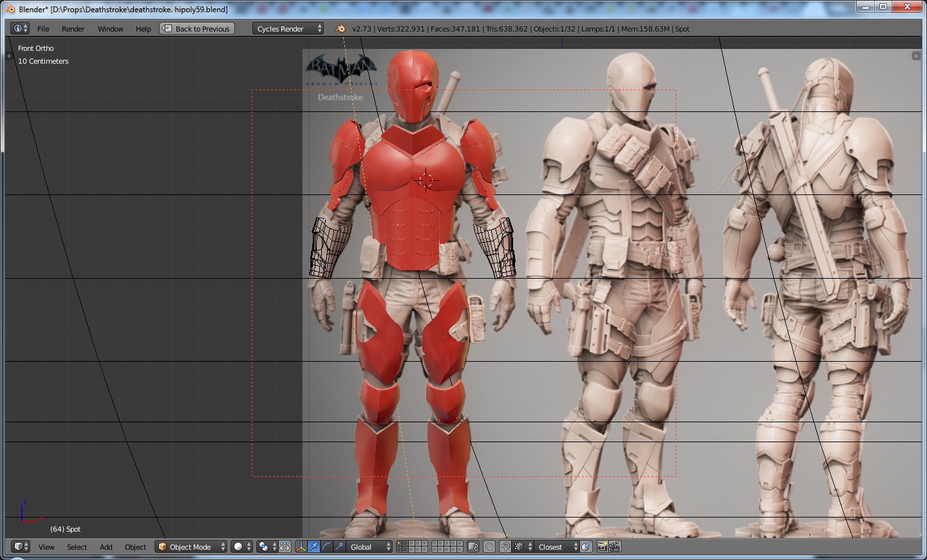Toggle the snap magnet icon
Viewport: 927px width, 560px height.
pyautogui.click(x=506, y=546)
